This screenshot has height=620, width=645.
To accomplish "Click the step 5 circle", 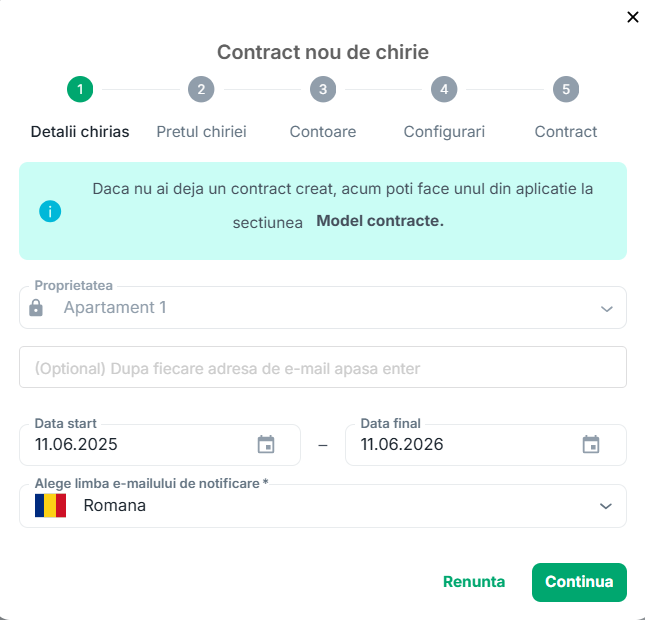I will click(x=566, y=89).
